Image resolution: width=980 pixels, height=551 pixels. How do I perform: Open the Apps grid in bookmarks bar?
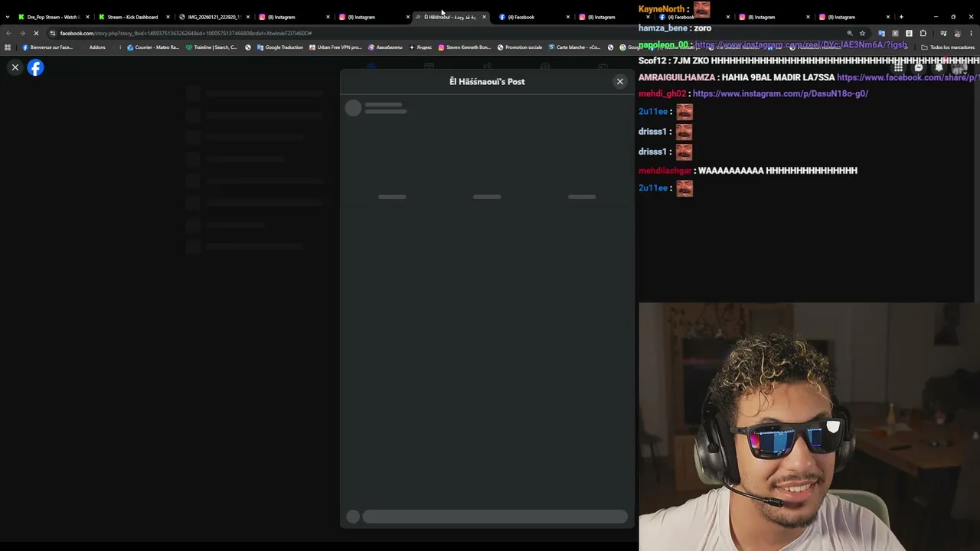tap(8, 47)
